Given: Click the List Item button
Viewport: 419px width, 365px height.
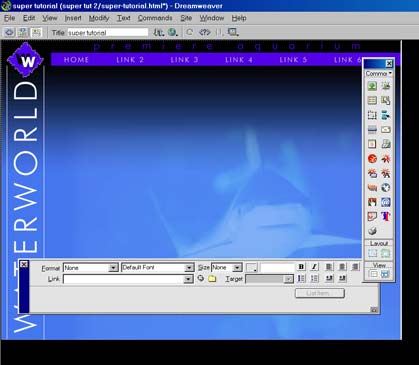Looking at the screenshot, I should tap(320, 293).
